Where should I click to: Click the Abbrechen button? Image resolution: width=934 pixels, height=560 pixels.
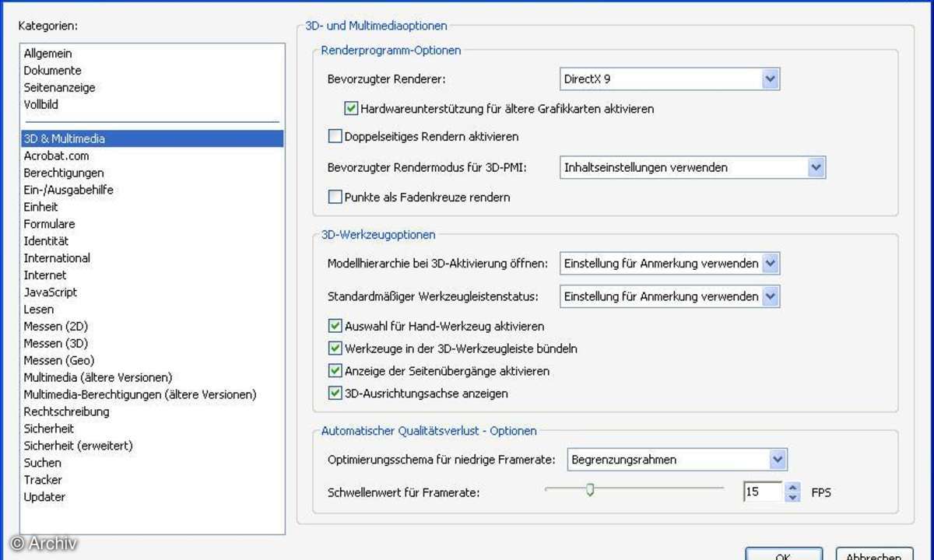[875, 554]
